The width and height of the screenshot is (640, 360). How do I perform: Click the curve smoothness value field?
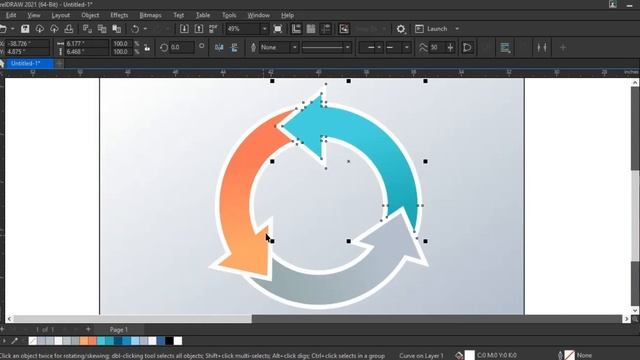pyautogui.click(x=437, y=47)
